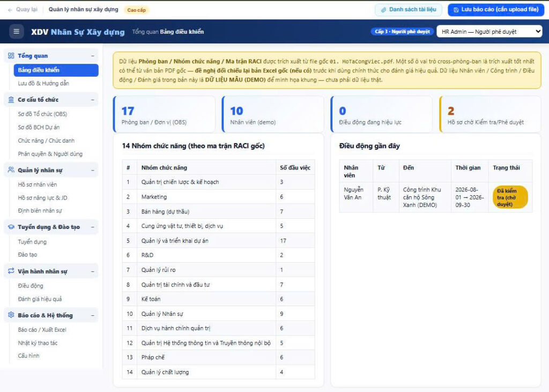The image size is (549, 392).
Task: Collapse the Tuyển dụng & Đào tạo section
Action: 92,227
